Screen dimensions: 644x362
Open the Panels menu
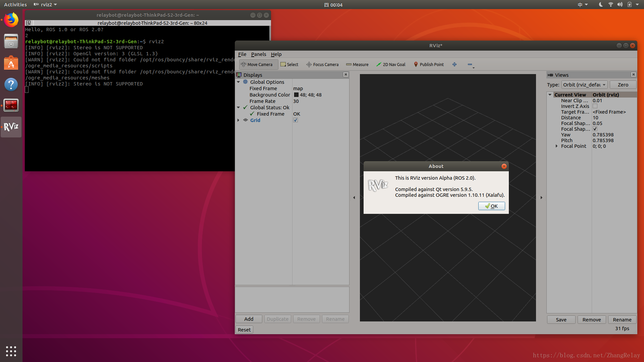click(259, 54)
